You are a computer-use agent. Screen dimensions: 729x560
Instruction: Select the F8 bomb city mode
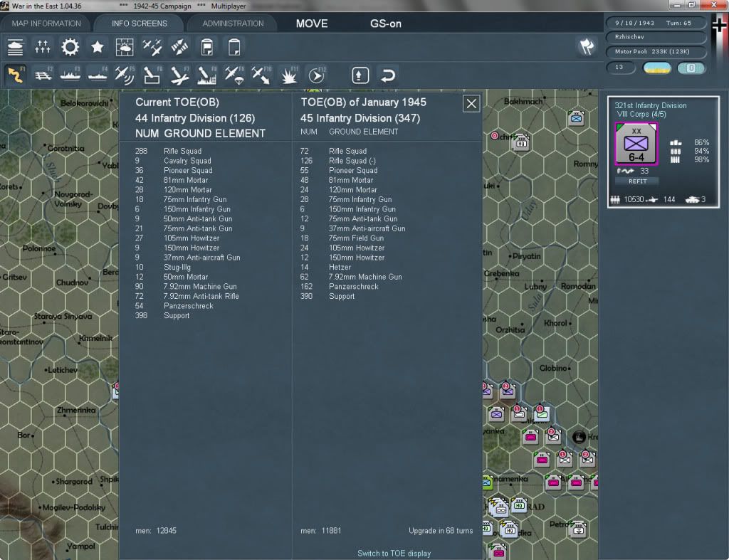pyautogui.click(x=206, y=75)
